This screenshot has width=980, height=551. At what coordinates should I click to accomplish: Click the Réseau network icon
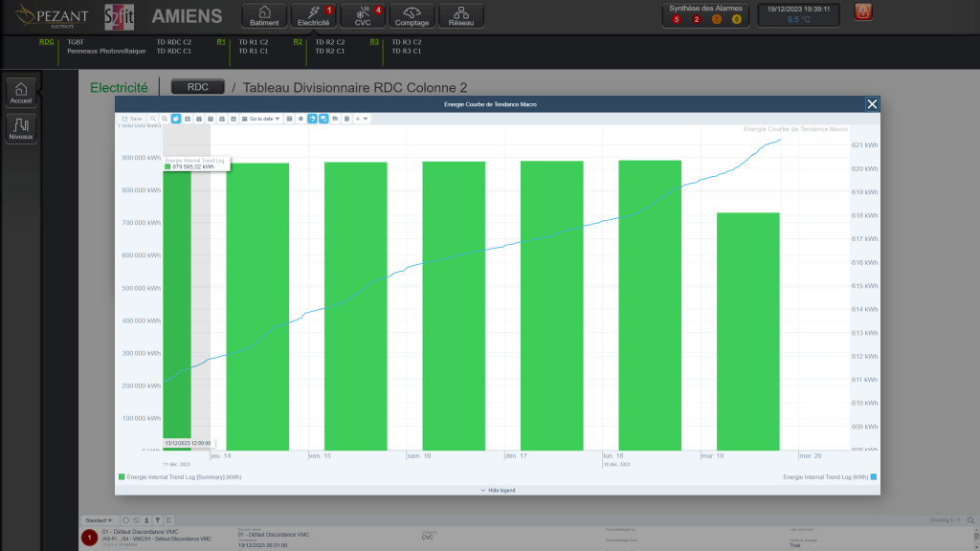coord(461,14)
